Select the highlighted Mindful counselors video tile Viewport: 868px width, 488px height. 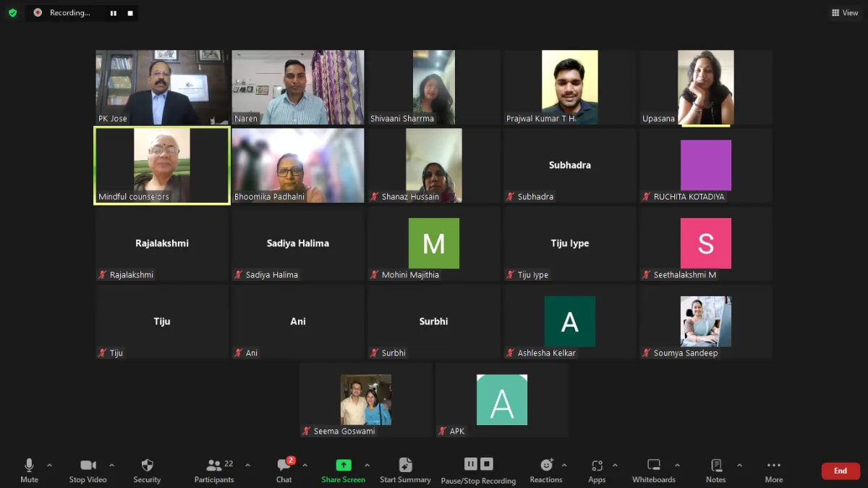(x=162, y=165)
